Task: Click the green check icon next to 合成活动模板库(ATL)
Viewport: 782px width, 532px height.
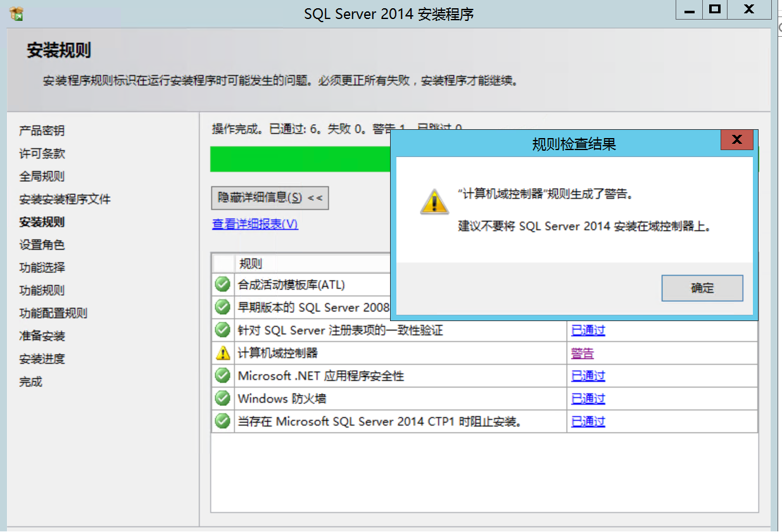Action: coord(223,284)
